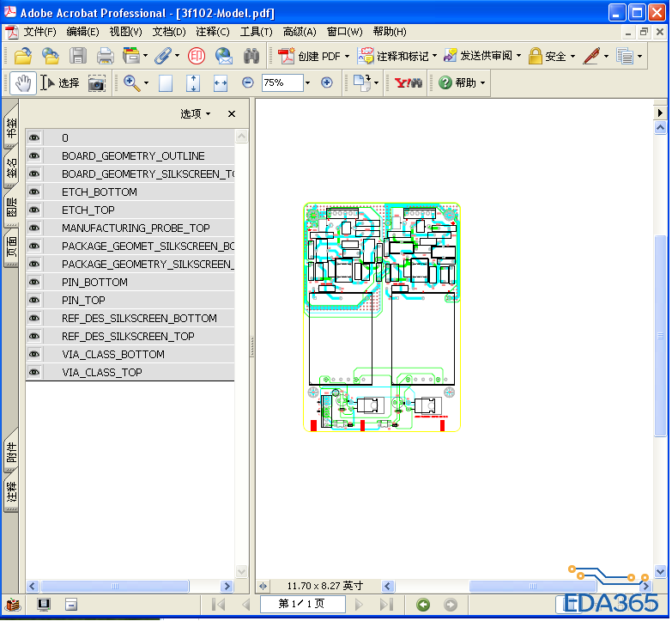Click the page number field
Image resolution: width=672 pixels, height=621 pixels.
300,605
